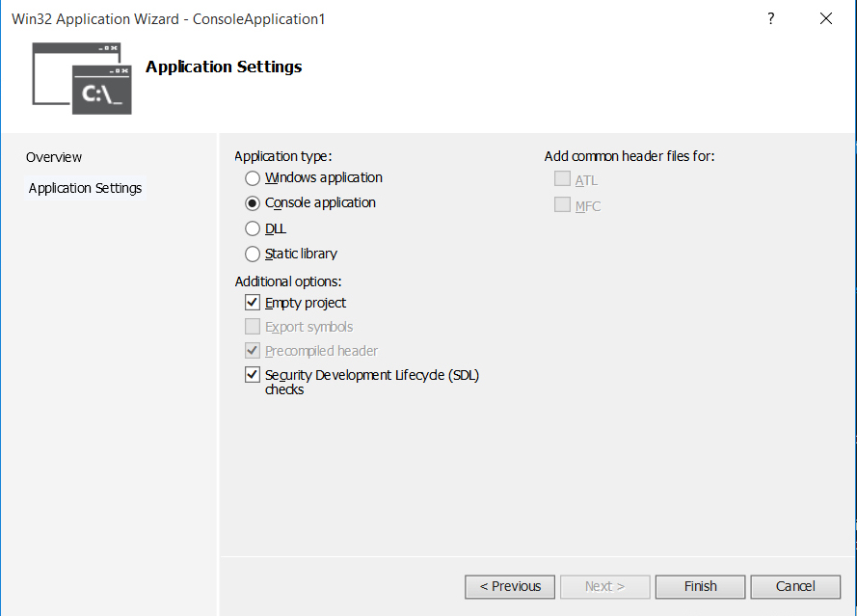Click the wizard title bar text
The image size is (857, 616).
(x=169, y=19)
